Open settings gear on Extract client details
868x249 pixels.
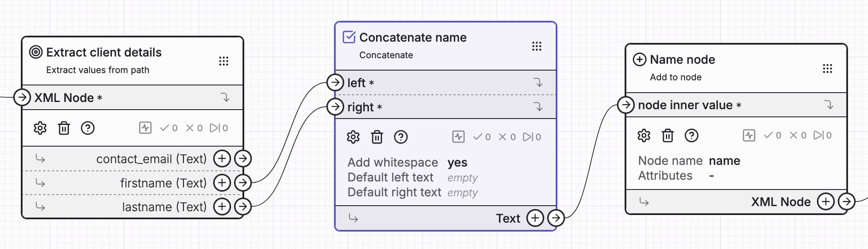tap(40, 128)
